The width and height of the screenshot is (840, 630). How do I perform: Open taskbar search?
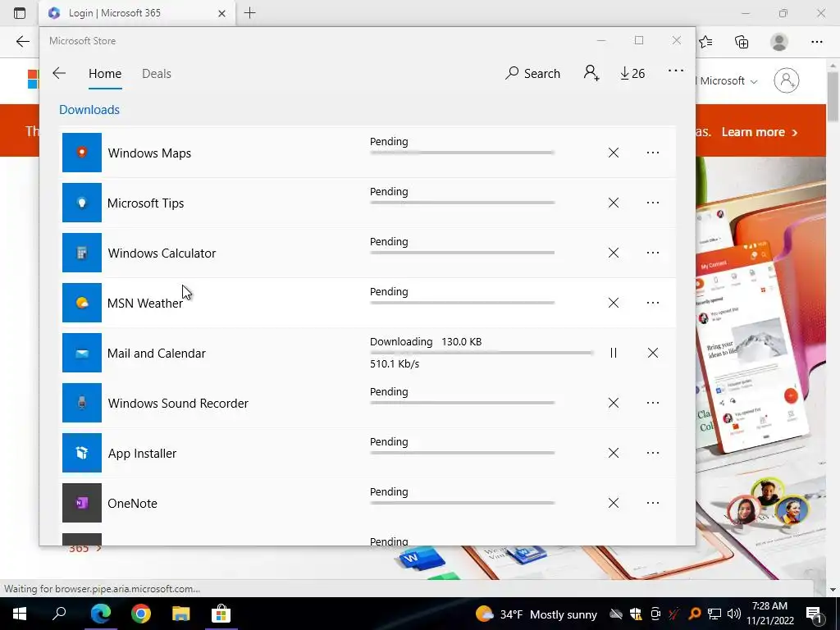click(59, 614)
